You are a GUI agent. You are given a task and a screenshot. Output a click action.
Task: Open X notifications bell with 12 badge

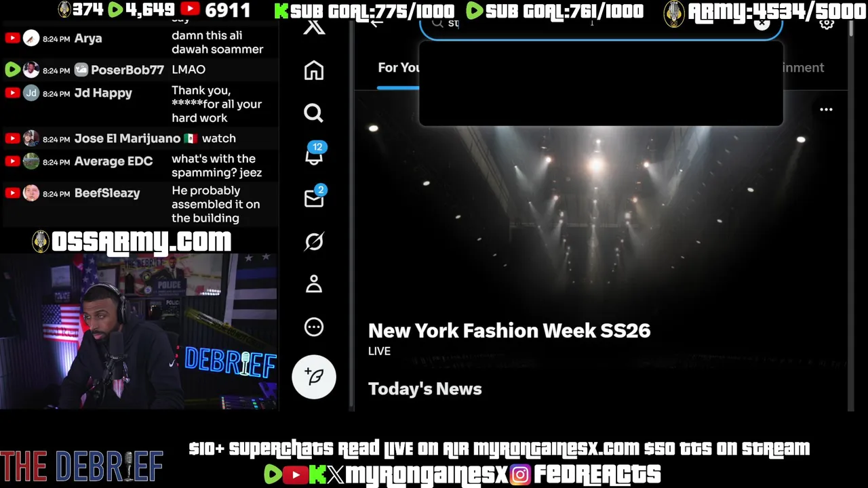pyautogui.click(x=315, y=155)
